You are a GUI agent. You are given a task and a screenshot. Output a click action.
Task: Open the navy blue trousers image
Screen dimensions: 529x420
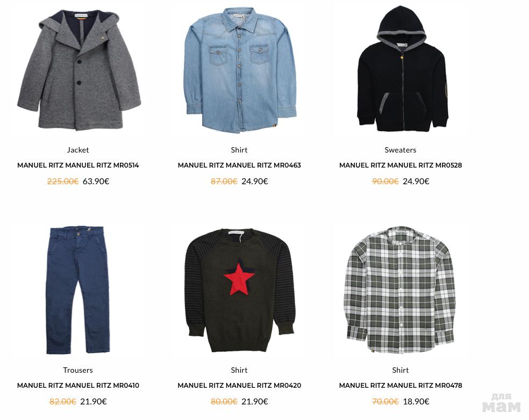click(78, 290)
